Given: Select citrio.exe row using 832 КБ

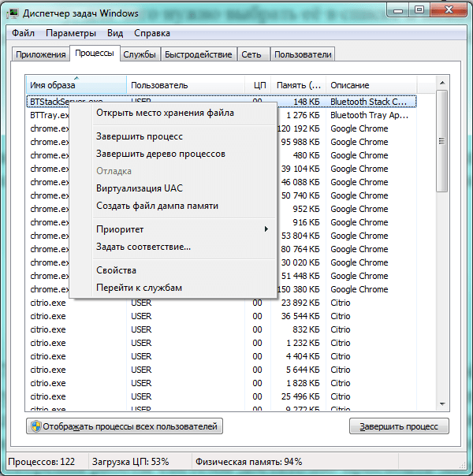Looking at the screenshot, I should 222,329.
